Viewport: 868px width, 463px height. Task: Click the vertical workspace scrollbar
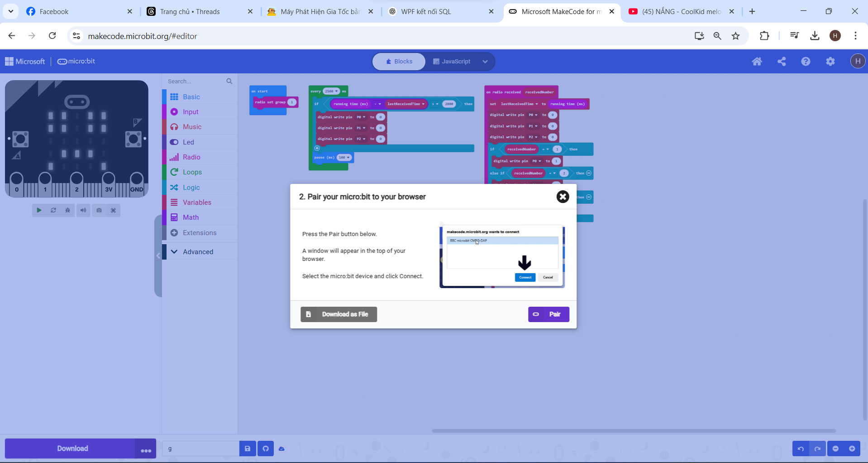tap(865, 310)
